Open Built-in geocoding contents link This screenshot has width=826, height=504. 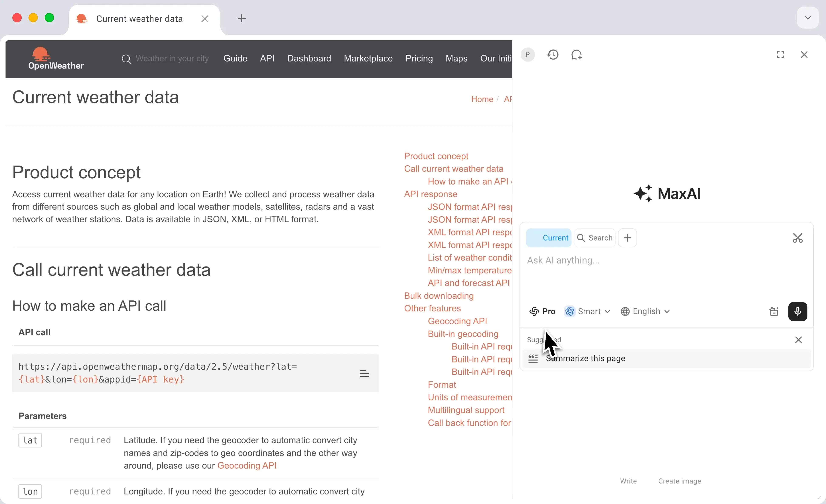pos(463,334)
